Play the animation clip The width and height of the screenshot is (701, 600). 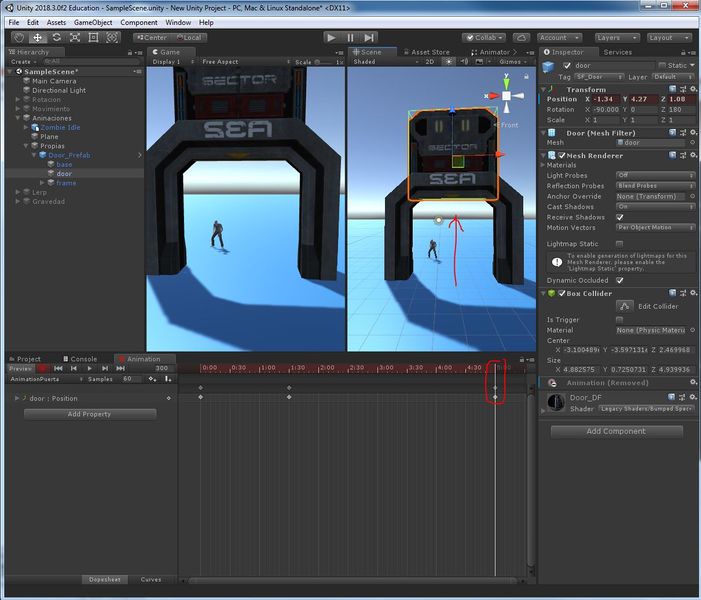click(x=89, y=368)
